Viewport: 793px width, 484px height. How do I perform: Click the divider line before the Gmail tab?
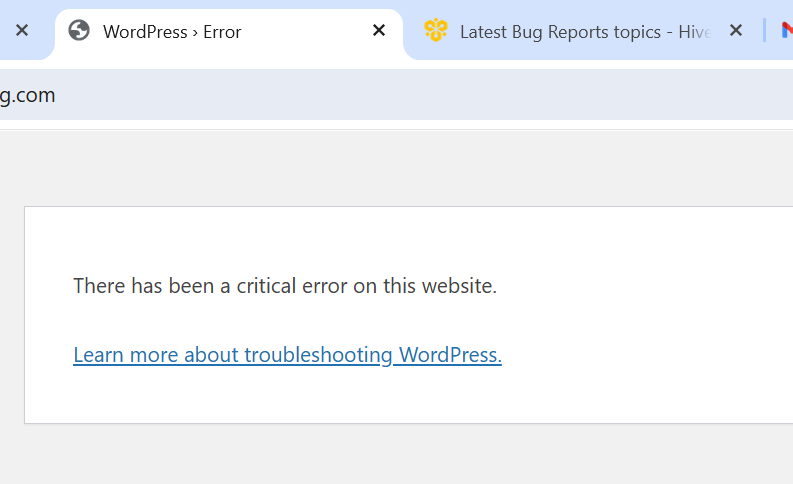pyautogui.click(x=764, y=31)
